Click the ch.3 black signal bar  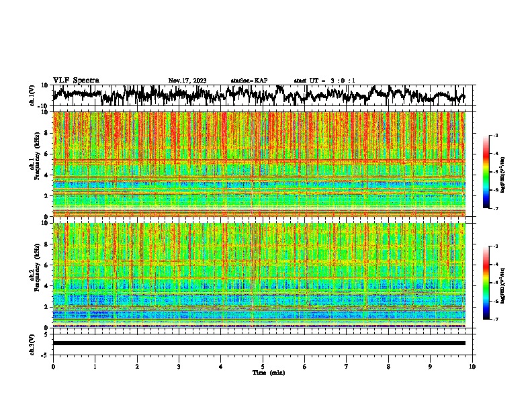[x=259, y=343]
